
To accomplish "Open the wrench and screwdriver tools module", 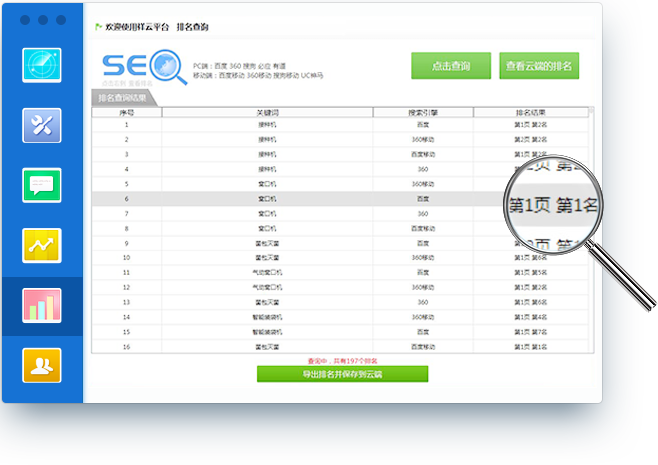I will [42, 125].
